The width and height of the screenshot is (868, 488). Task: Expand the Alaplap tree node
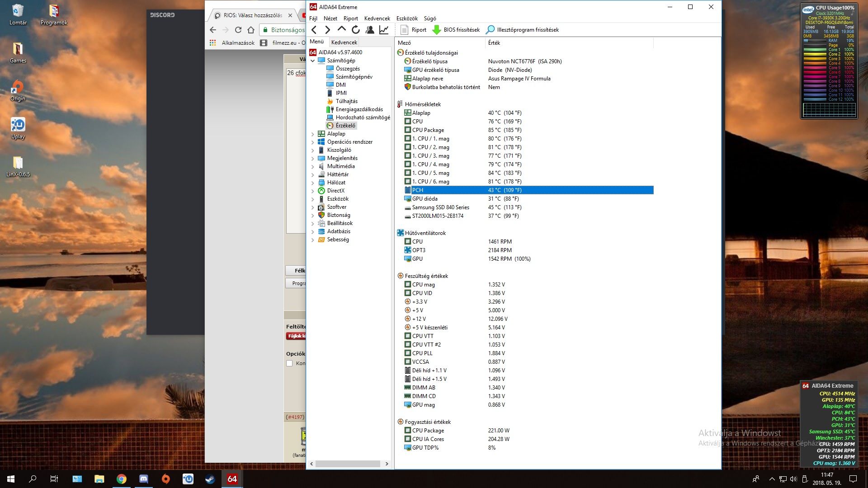(312, 134)
